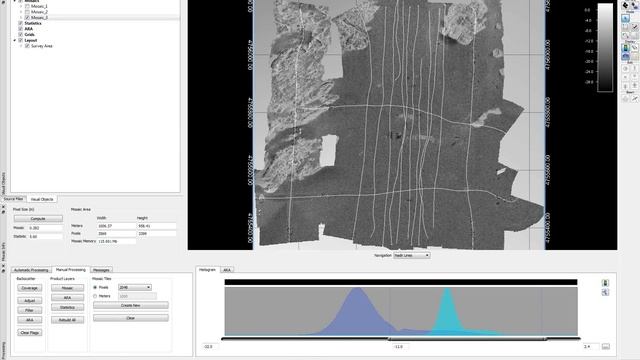640x360 pixels.
Task: Click the histogram range slider middle handle
Action: pyautogui.click(x=389, y=339)
